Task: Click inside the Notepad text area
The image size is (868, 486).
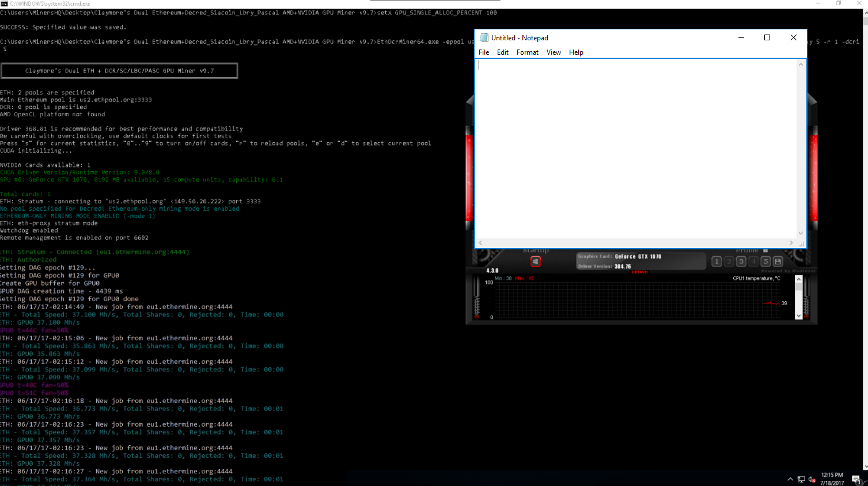Action: pos(634,144)
